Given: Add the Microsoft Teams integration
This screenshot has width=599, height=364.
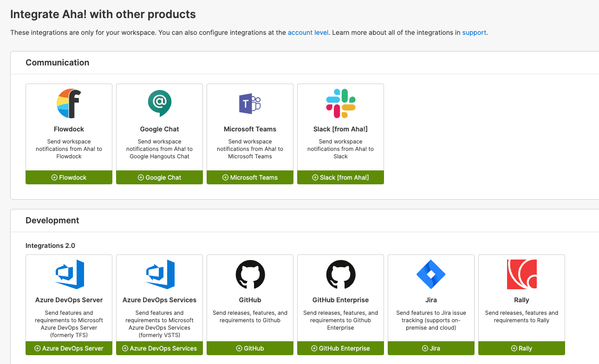Looking at the screenshot, I should tap(250, 177).
